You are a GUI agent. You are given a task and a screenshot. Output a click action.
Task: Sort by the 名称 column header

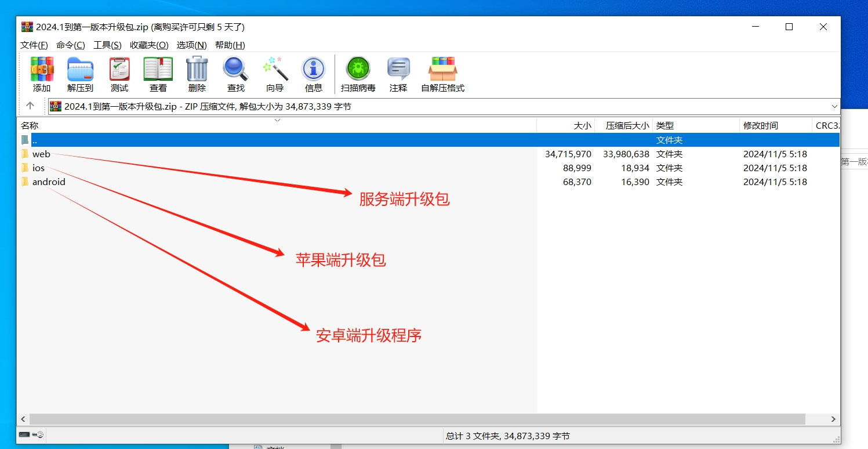277,125
